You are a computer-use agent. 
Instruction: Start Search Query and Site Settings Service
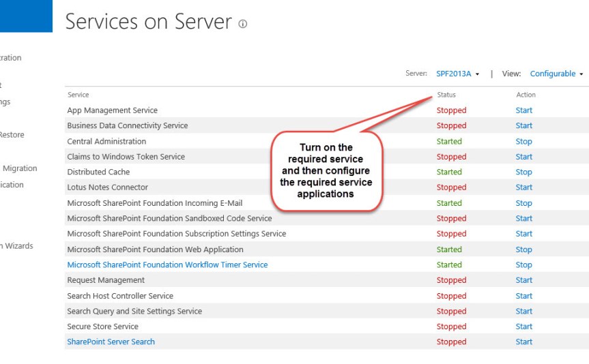coord(523,311)
